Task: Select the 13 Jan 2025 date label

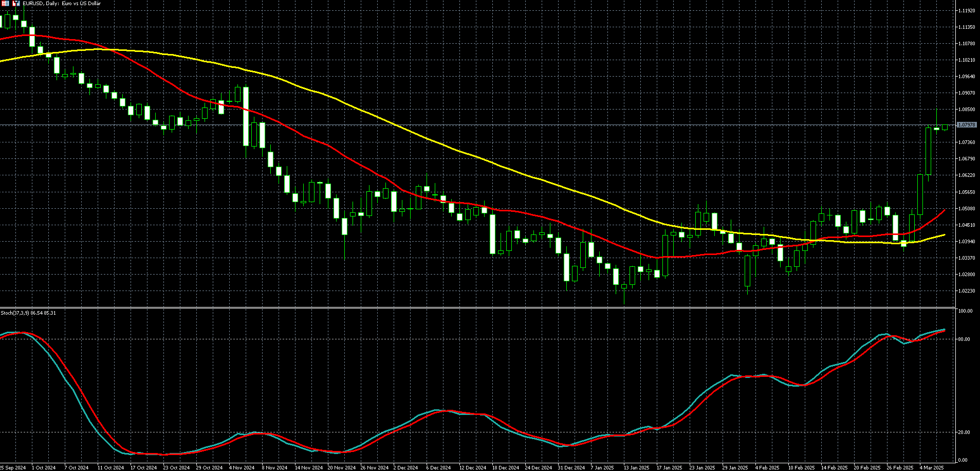Action: point(636,467)
